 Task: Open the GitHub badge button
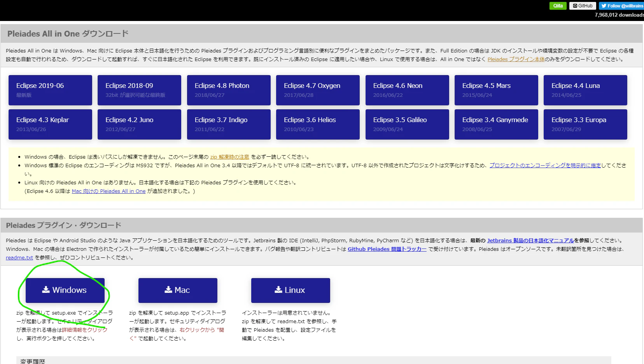point(583,6)
